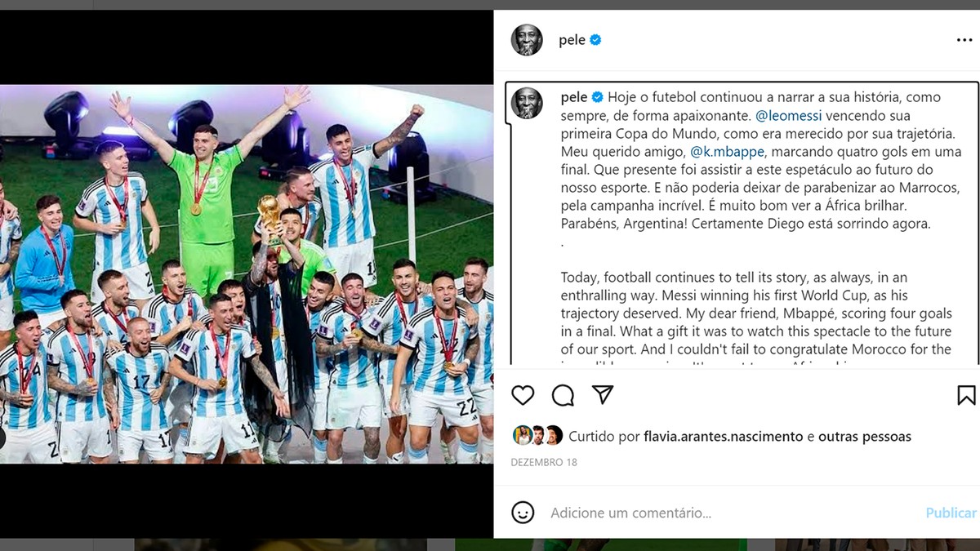Click pele username in header
This screenshot has height=551, width=980.
[572, 40]
